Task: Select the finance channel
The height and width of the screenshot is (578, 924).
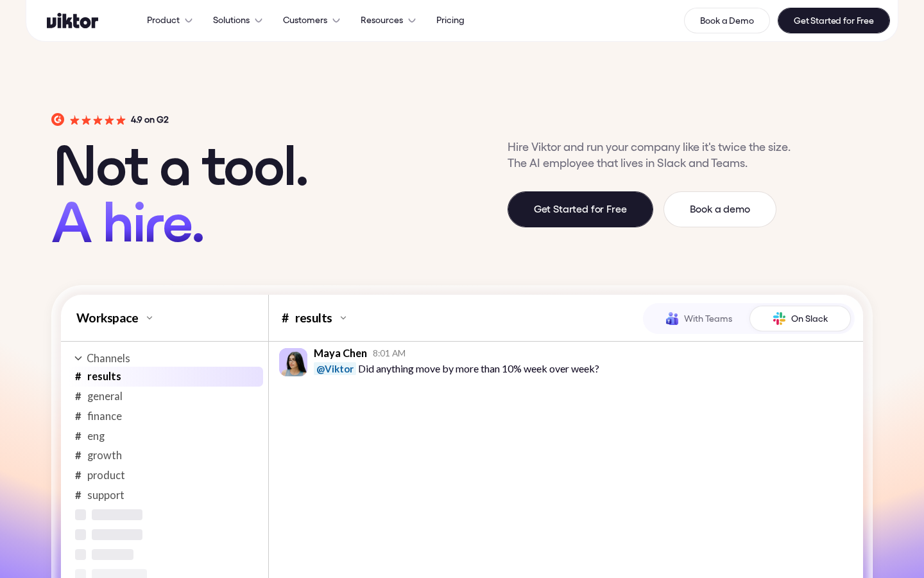Action: click(167, 416)
